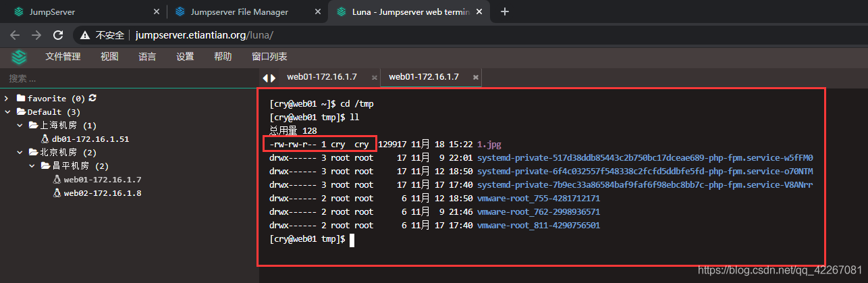Collapse the Default (3) node
Screen dimensions: 868x283
7,112
